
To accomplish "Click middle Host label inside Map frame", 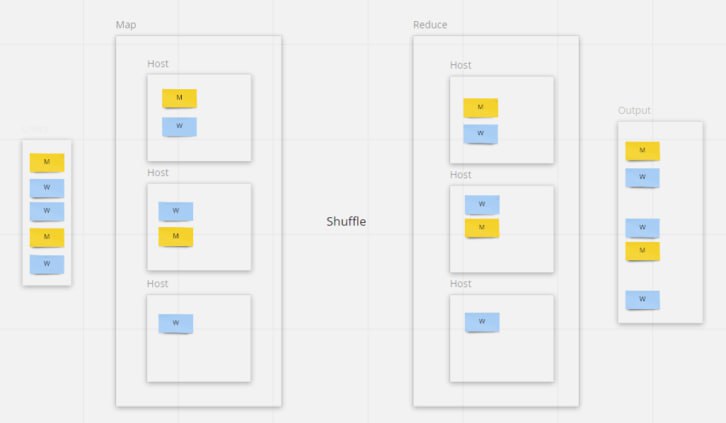I will tap(158, 173).
